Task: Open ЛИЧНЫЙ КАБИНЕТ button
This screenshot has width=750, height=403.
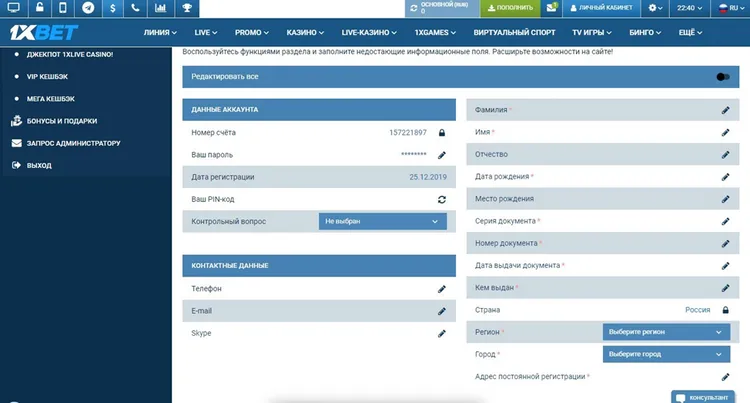Action: (601, 8)
